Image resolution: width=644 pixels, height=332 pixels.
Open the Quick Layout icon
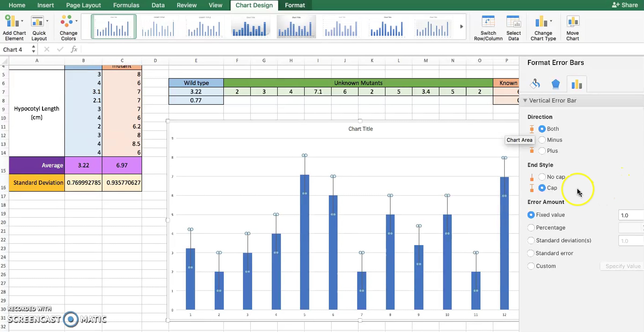[38, 21]
